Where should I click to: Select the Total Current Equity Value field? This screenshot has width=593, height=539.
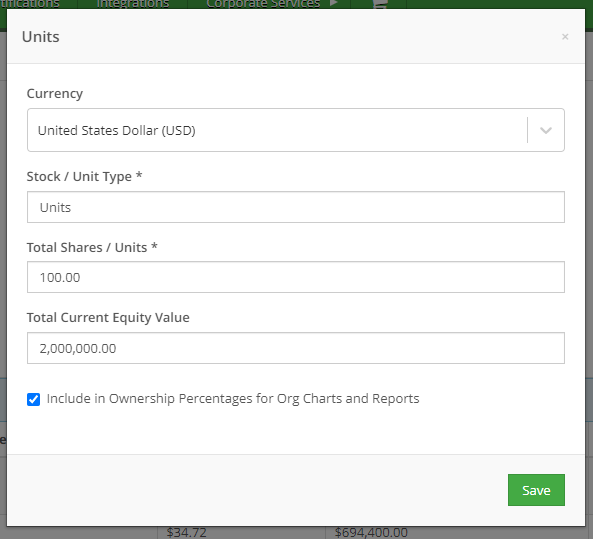pyautogui.click(x=296, y=348)
